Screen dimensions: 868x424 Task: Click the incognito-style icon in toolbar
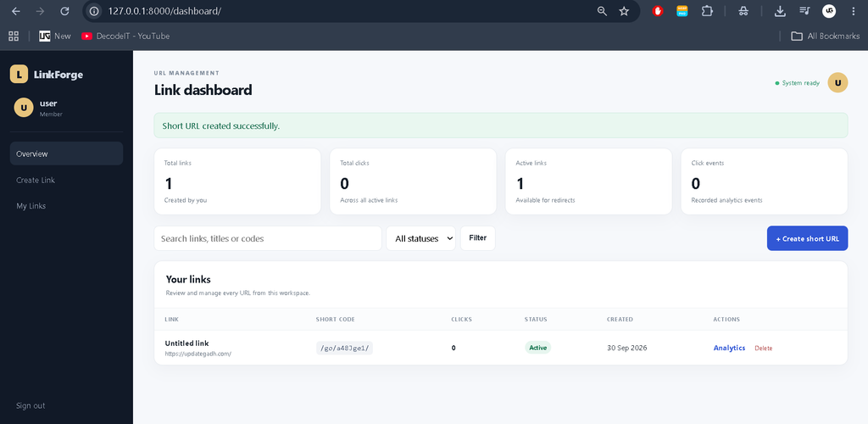[x=743, y=11]
